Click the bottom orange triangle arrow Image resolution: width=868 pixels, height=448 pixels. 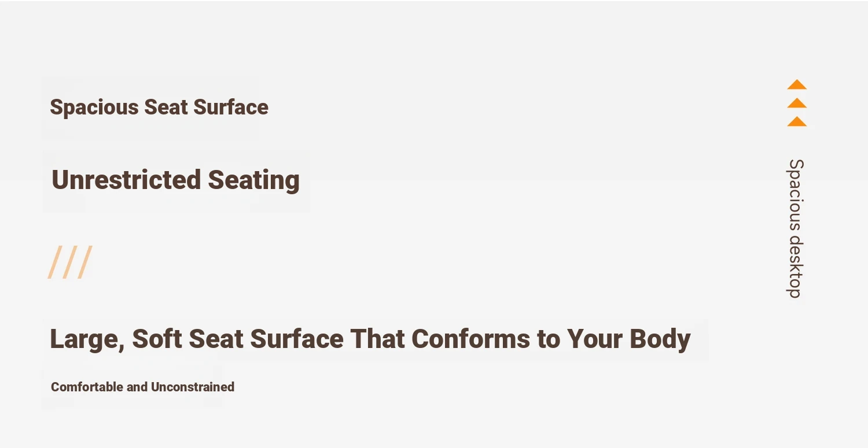click(797, 122)
